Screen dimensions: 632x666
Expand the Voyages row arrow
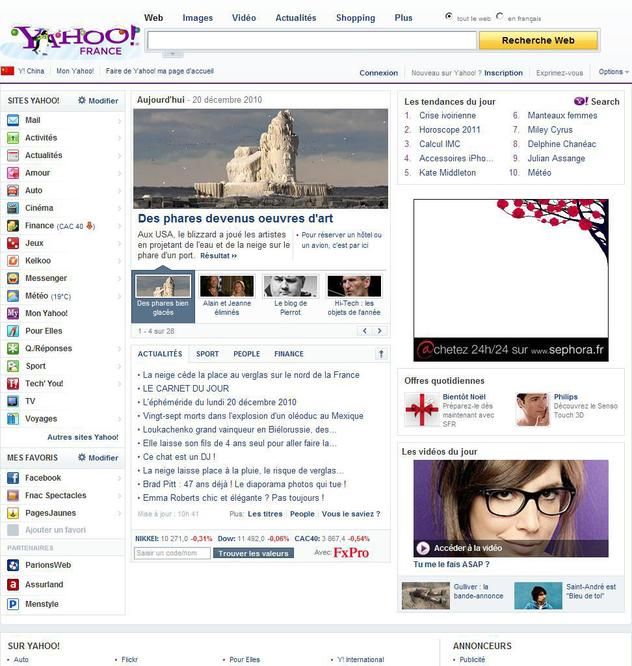coord(119,419)
